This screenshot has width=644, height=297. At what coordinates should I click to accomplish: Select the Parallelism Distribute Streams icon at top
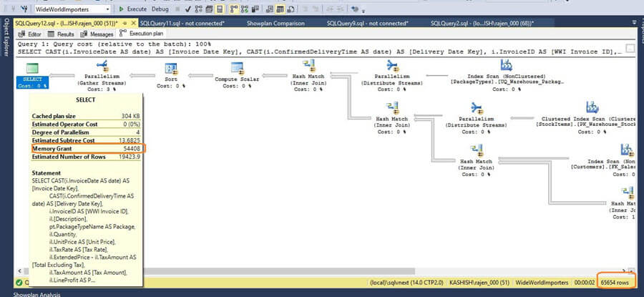coord(393,66)
